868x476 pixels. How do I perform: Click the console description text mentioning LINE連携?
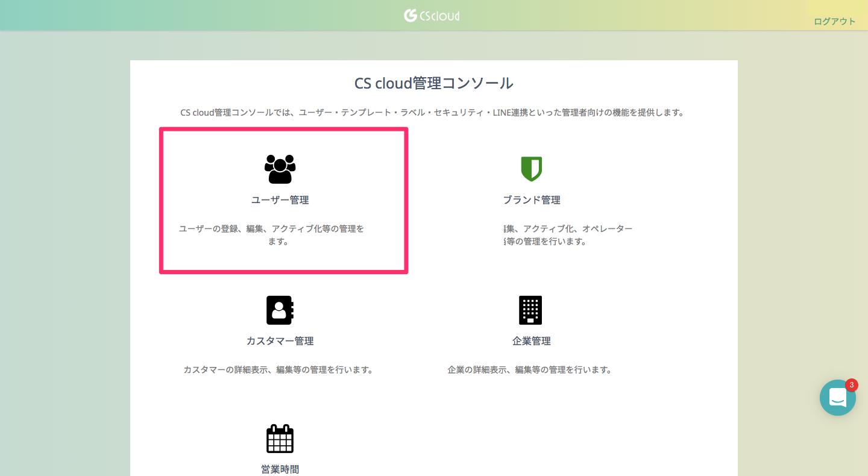pos(434,113)
